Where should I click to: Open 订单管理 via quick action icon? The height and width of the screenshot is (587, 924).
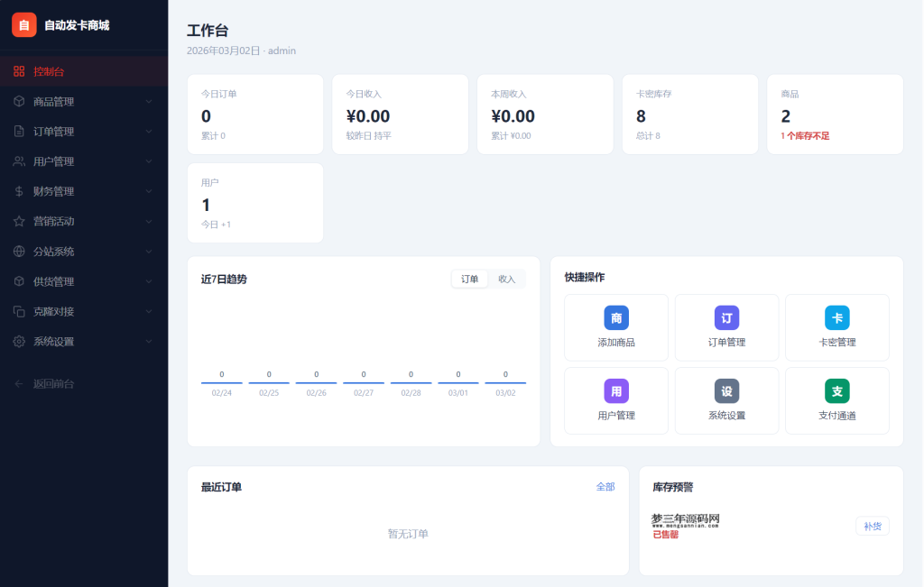click(x=726, y=317)
